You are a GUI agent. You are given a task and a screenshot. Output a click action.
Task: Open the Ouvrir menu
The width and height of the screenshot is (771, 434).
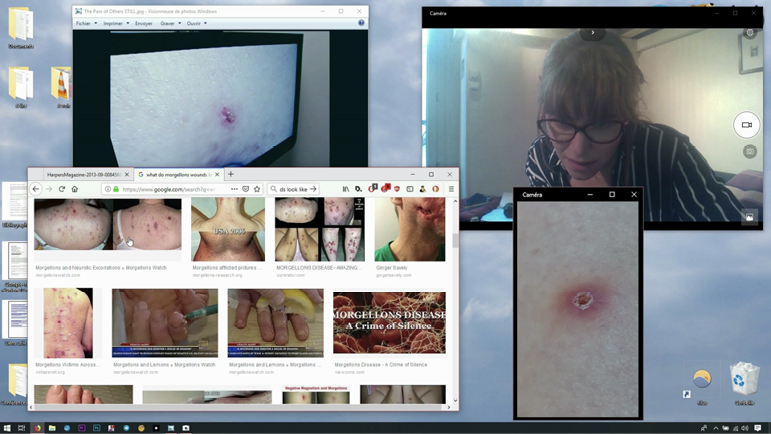tap(195, 23)
